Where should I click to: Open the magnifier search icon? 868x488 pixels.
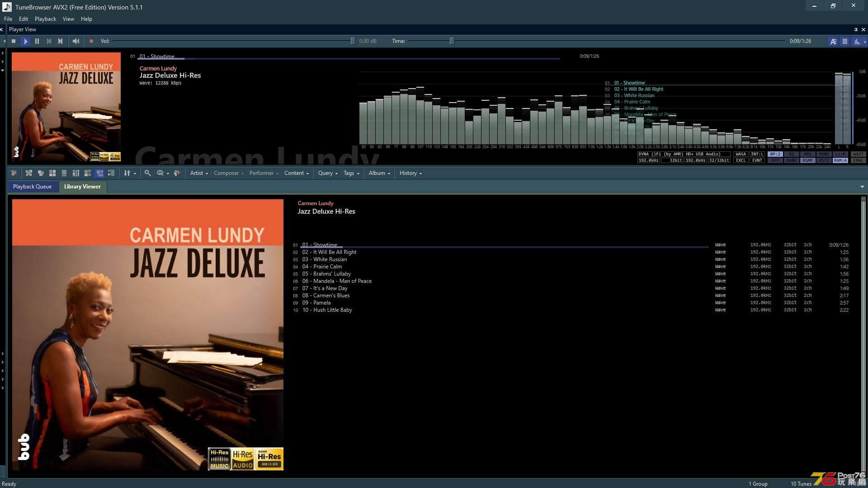coord(147,173)
